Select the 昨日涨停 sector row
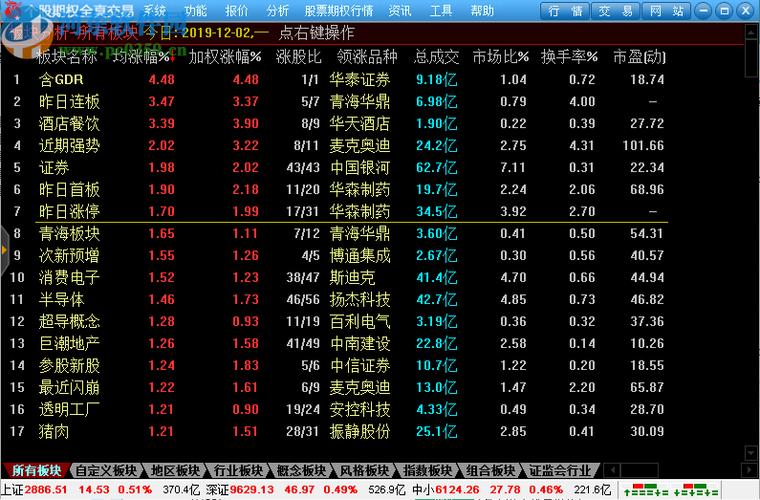The width and height of the screenshot is (760, 500). coord(337,211)
